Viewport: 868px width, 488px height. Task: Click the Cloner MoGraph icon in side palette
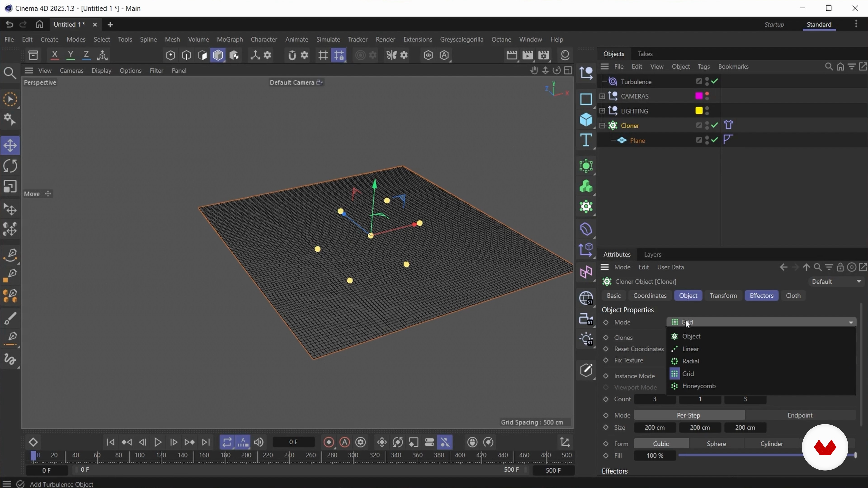(x=586, y=207)
